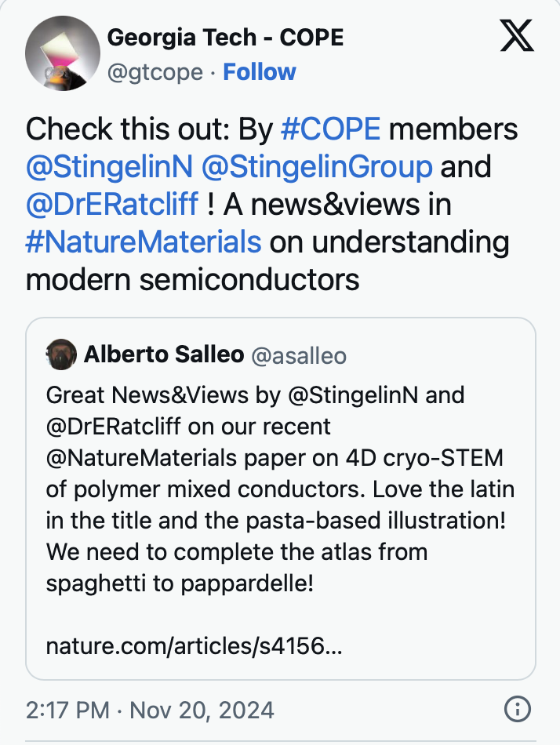Open the nature.com article link
Viewport: 560px width, 745px height.
click(x=194, y=647)
